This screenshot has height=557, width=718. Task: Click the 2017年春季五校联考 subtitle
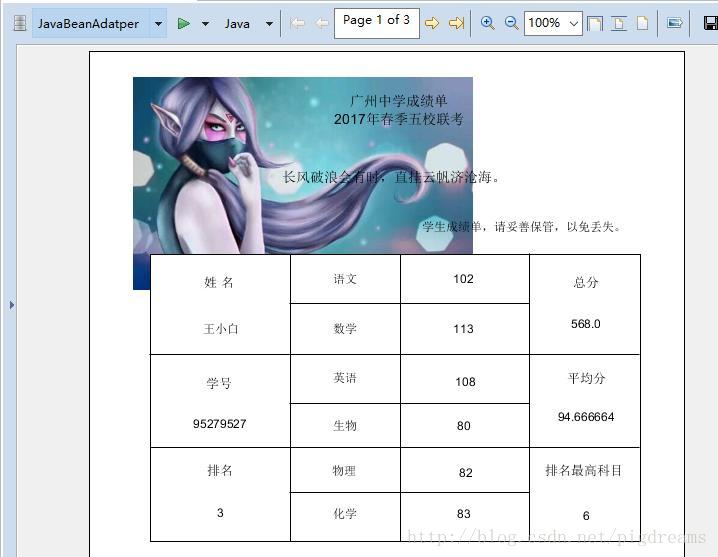[398, 120]
